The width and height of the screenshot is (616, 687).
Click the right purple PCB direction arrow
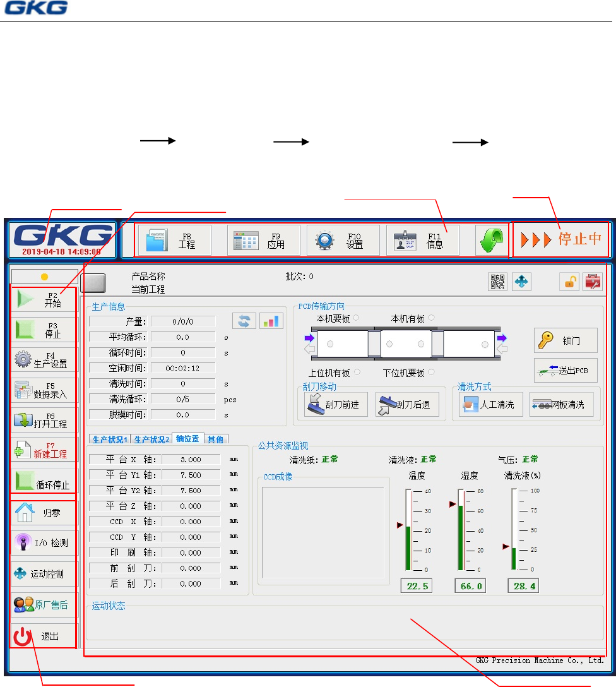502,338
